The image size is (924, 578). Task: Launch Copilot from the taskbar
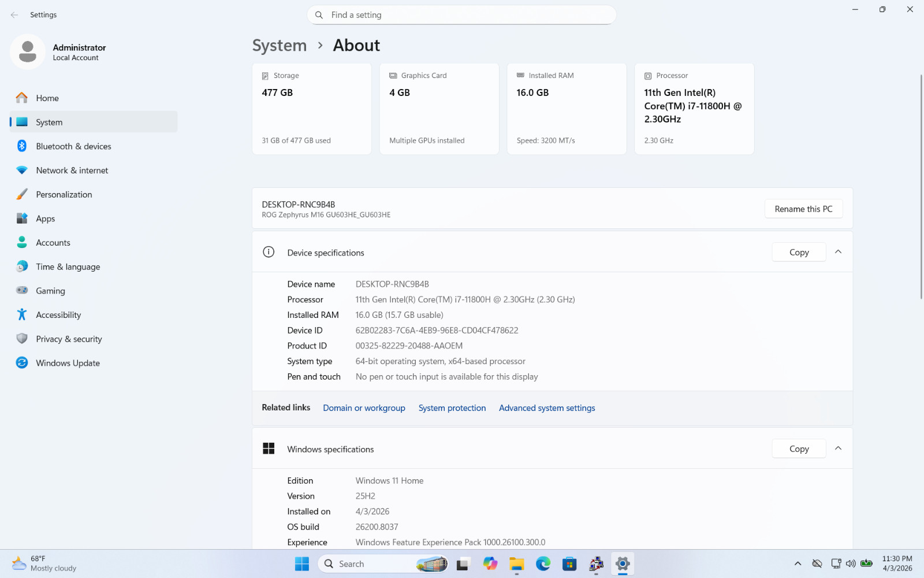tap(490, 564)
